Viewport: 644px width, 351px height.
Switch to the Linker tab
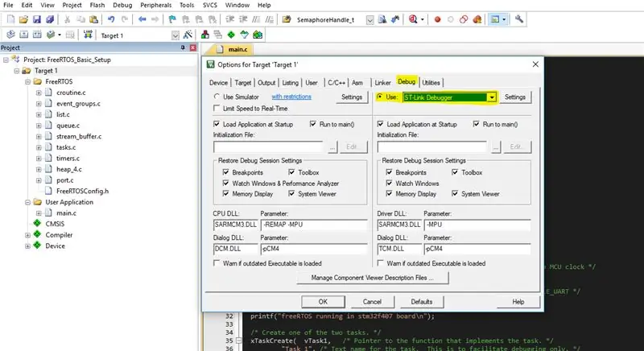pyautogui.click(x=382, y=82)
